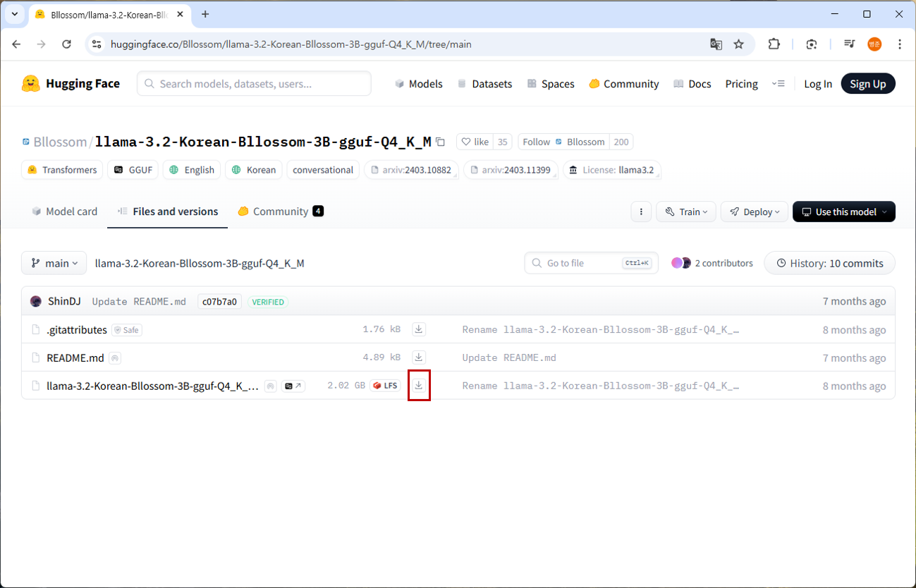View History: 10 commits
Viewport: 916px width, 588px height.
(830, 263)
